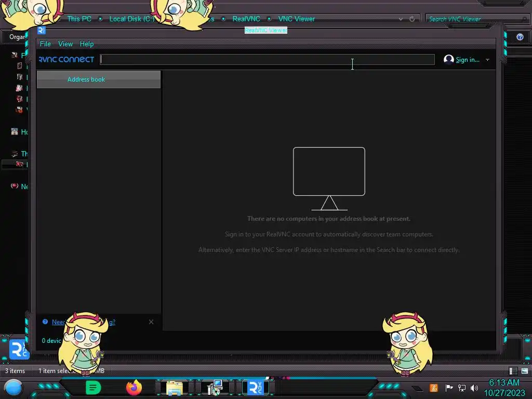532x399 pixels.
Task: Open Firefox from the taskbar
Action: point(134,388)
